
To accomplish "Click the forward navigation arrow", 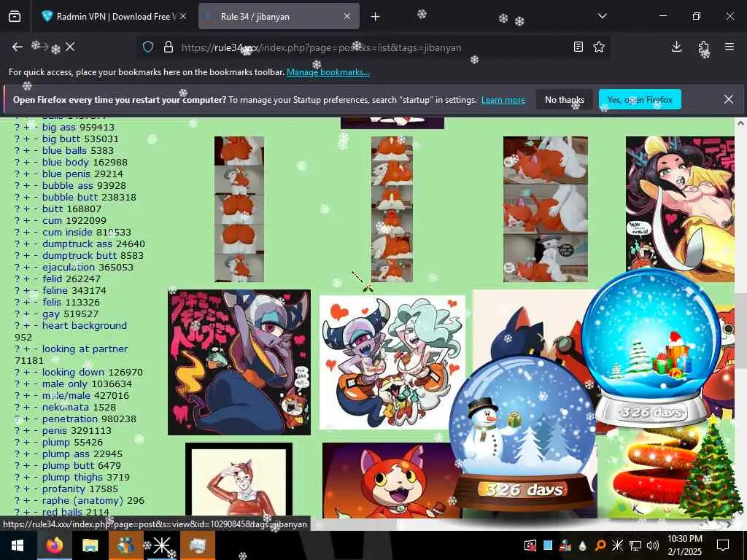I will [43, 47].
